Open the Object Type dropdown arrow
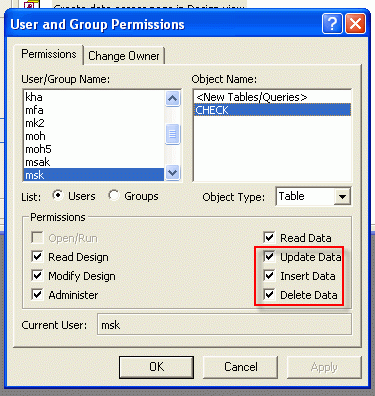This screenshot has width=375, height=396. 342,196
